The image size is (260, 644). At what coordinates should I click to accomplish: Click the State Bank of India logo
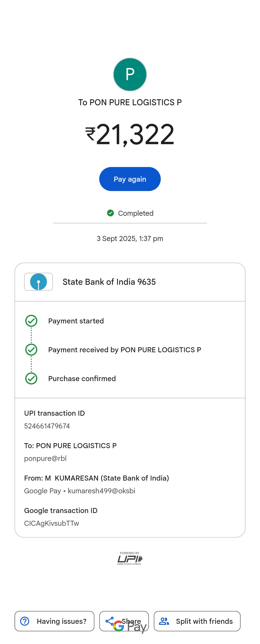click(38, 281)
